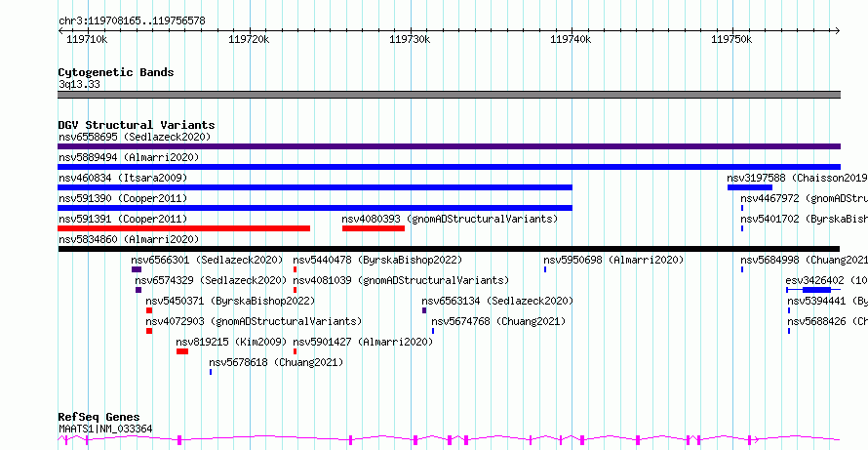Image resolution: width=868 pixels, height=450 pixels.
Task: Click the nsv591391 (Cooper2011) label
Action: tap(123, 219)
